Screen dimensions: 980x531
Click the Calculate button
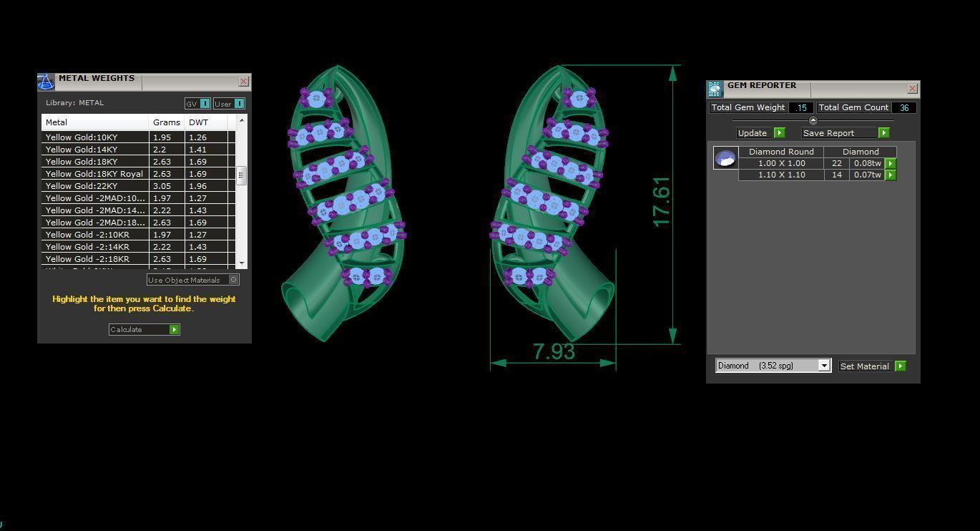coord(144,329)
